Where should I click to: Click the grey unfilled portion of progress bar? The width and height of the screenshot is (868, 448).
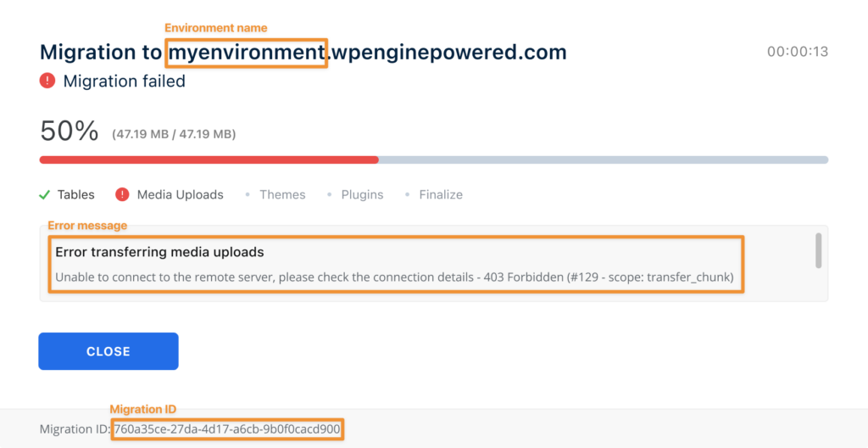(x=603, y=160)
